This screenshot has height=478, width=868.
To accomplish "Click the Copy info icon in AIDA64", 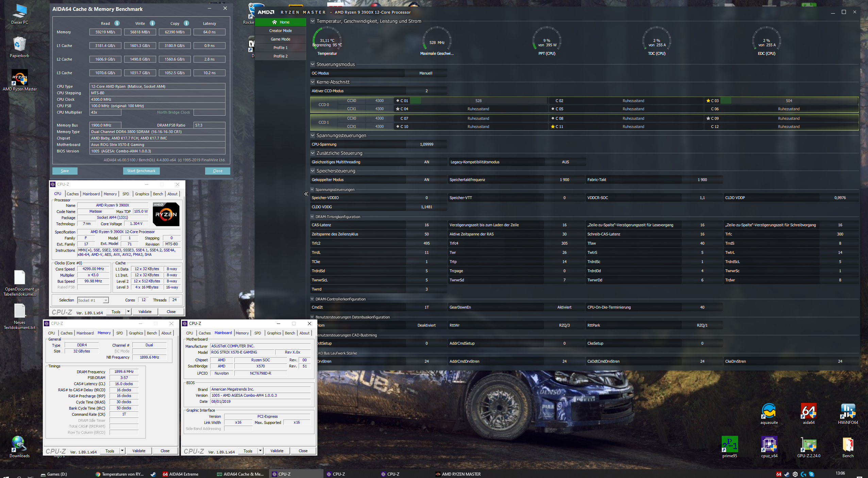I will pyautogui.click(x=186, y=23).
